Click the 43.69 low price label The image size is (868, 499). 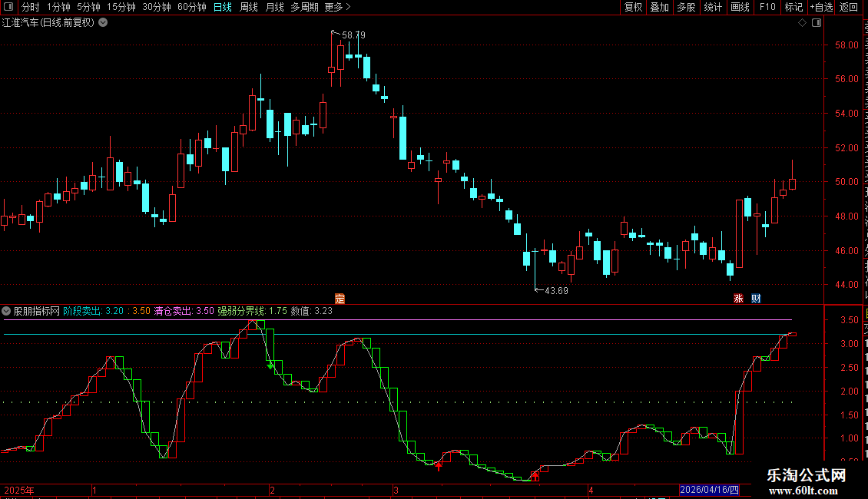556,290
